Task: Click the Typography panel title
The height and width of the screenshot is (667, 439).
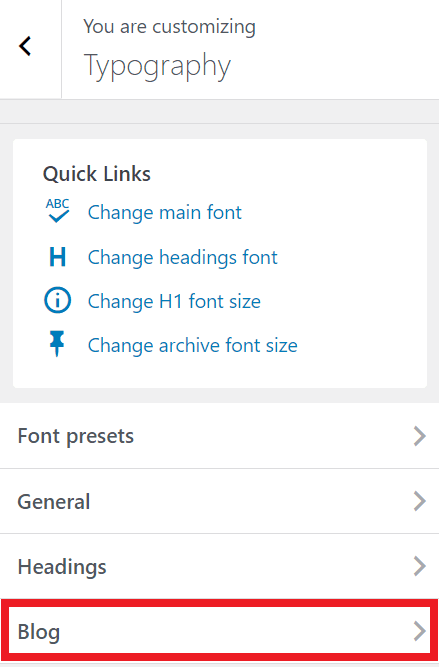Action: (157, 66)
